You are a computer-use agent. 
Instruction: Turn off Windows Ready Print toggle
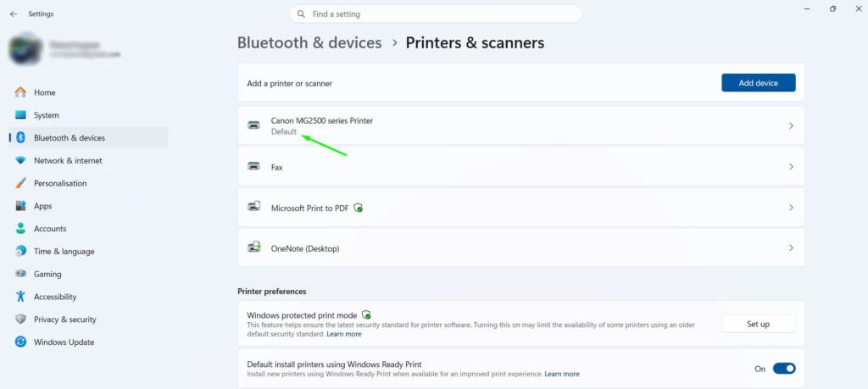tap(784, 369)
